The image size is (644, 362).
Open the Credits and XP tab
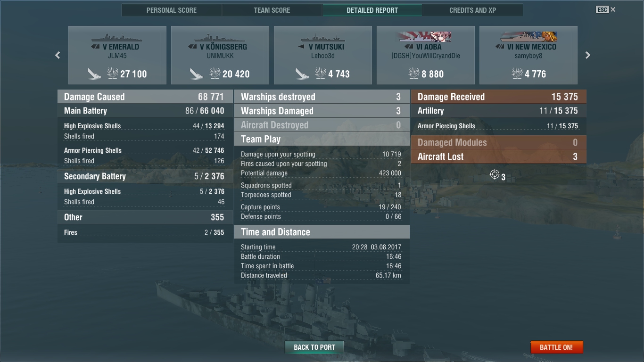point(473,10)
